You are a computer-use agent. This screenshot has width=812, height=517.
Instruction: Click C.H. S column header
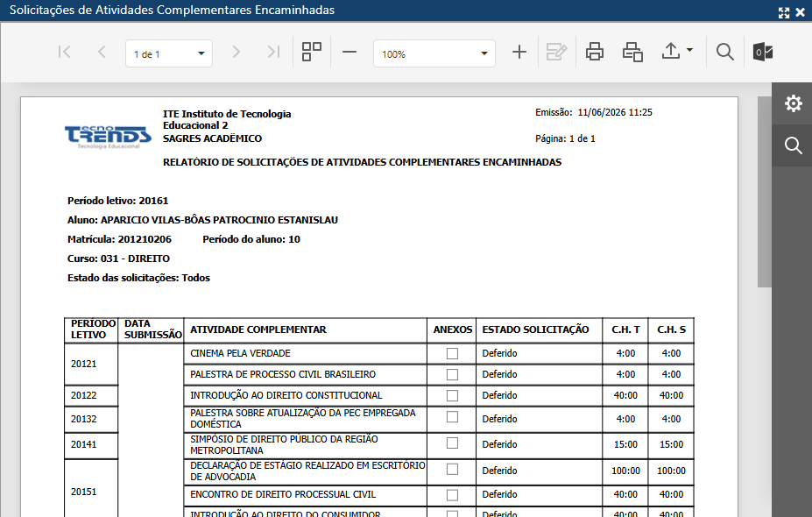(671, 329)
